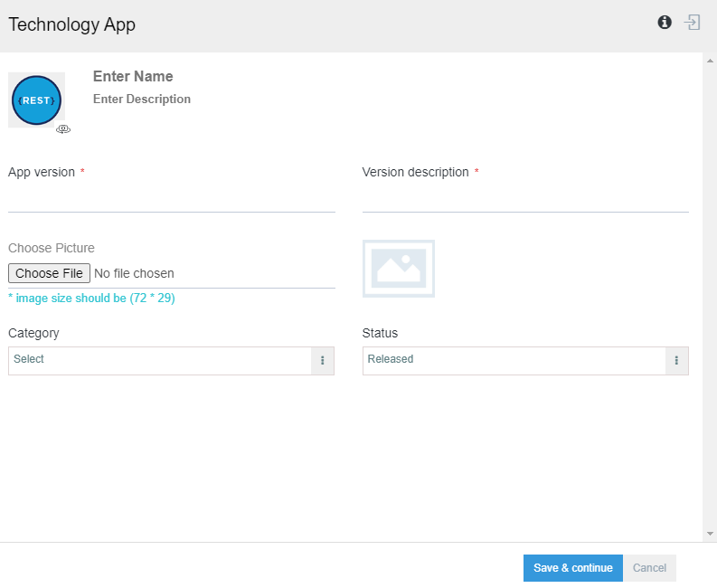Click the Choose Picture label
Screen dimensions: 717x588
[52, 248]
